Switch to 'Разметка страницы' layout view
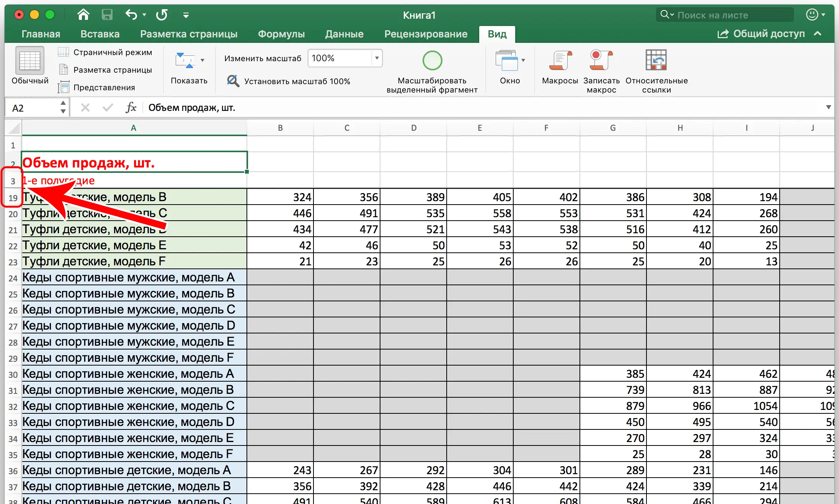This screenshot has height=504, width=839. pos(105,70)
